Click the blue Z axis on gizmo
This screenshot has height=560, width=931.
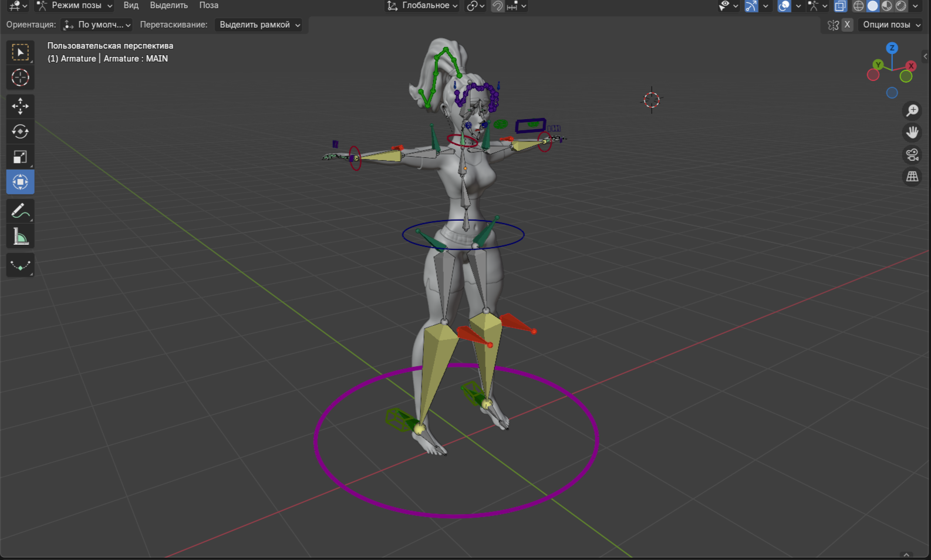pyautogui.click(x=892, y=48)
